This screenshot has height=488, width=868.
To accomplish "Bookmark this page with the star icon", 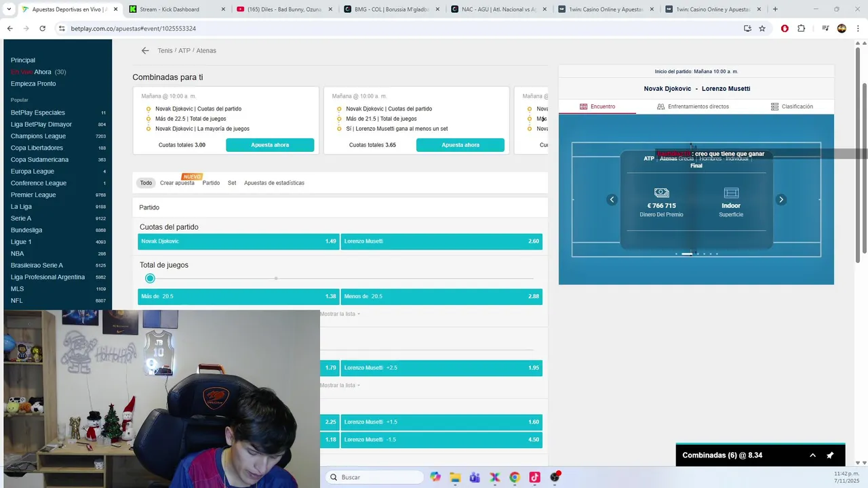I will tap(762, 28).
